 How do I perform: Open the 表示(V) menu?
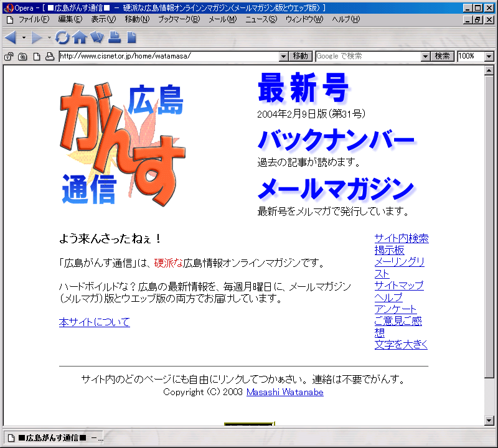103,19
